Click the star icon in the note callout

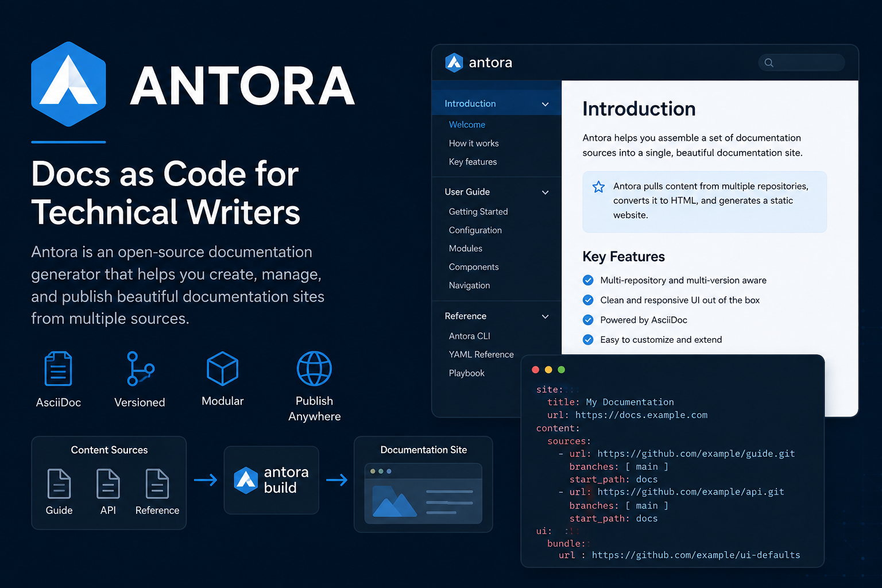(x=598, y=187)
